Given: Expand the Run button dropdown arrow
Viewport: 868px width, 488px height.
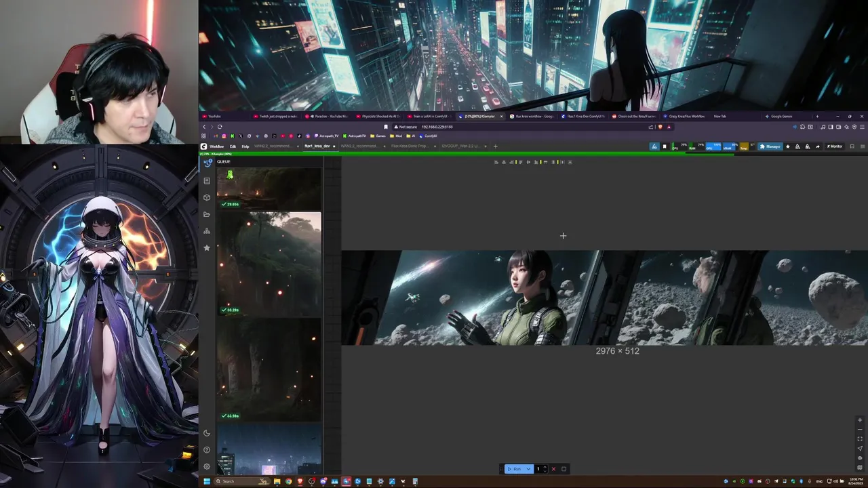Looking at the screenshot, I should (x=528, y=469).
